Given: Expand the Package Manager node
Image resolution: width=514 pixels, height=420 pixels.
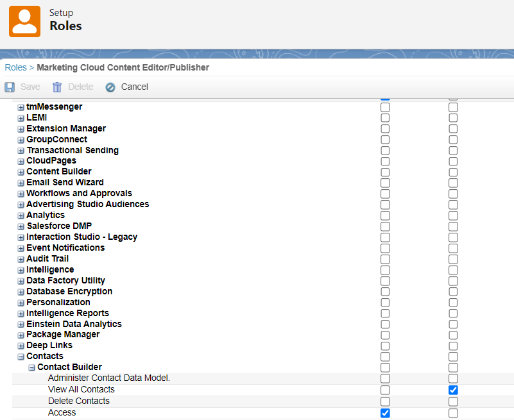Looking at the screenshot, I should [21, 335].
